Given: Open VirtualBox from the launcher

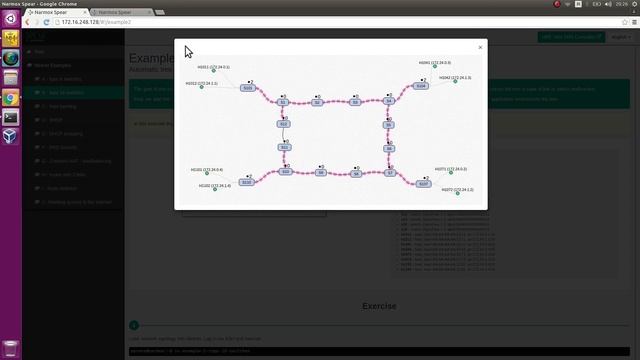Looking at the screenshot, I should coord(11,136).
